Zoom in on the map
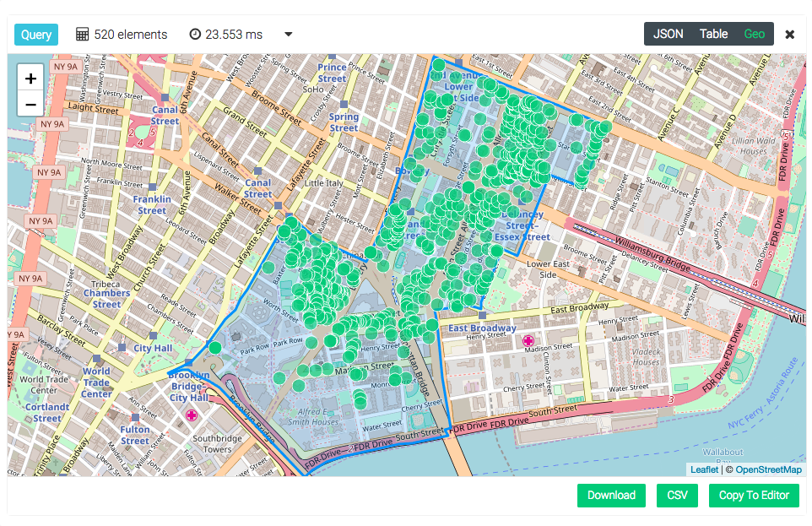 [30, 79]
